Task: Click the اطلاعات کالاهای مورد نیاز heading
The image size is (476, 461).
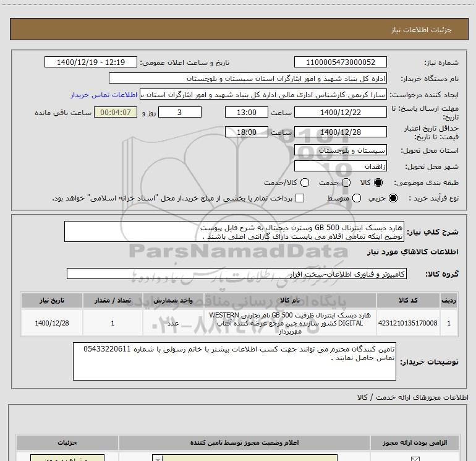Action: [x=413, y=252]
